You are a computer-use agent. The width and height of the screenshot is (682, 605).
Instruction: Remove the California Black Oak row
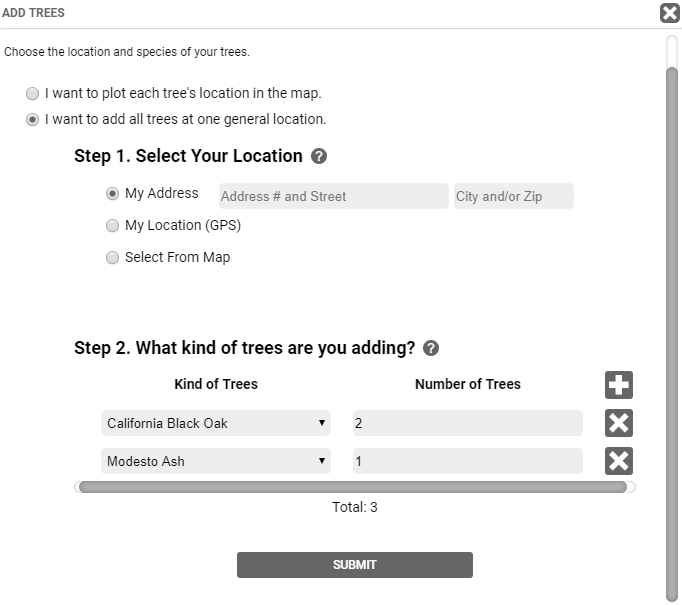pyautogui.click(x=618, y=423)
